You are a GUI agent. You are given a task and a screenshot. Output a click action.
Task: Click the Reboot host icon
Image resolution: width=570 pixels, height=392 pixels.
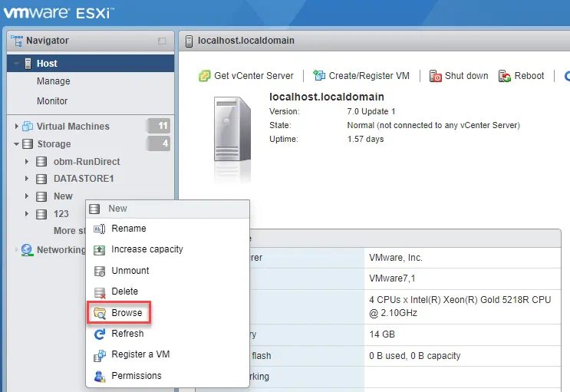(x=505, y=76)
